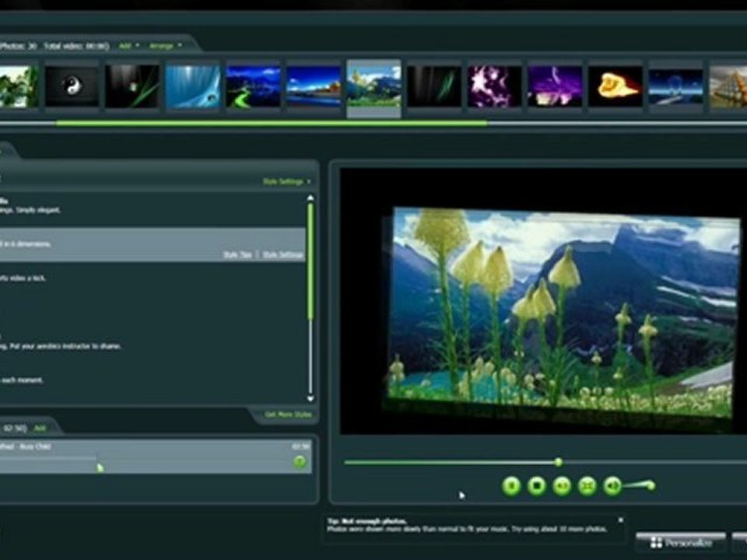Click the Personalize button
The image size is (747, 560).
coord(681,543)
